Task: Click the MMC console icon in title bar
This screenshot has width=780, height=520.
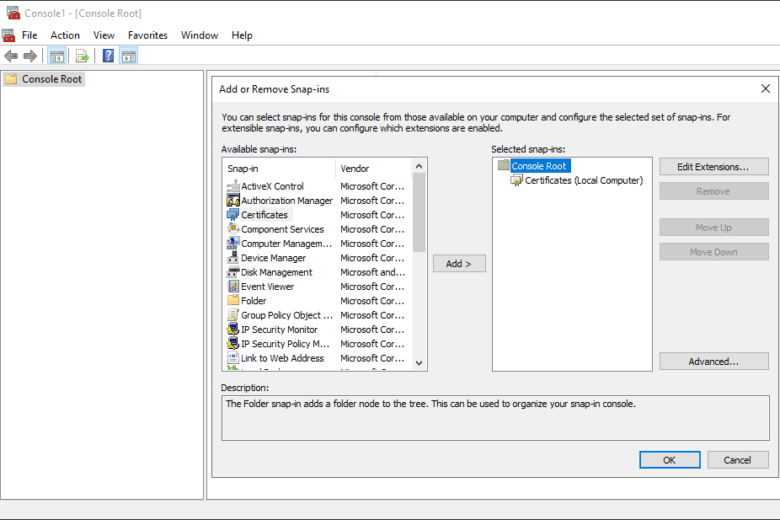Action: click(x=13, y=13)
